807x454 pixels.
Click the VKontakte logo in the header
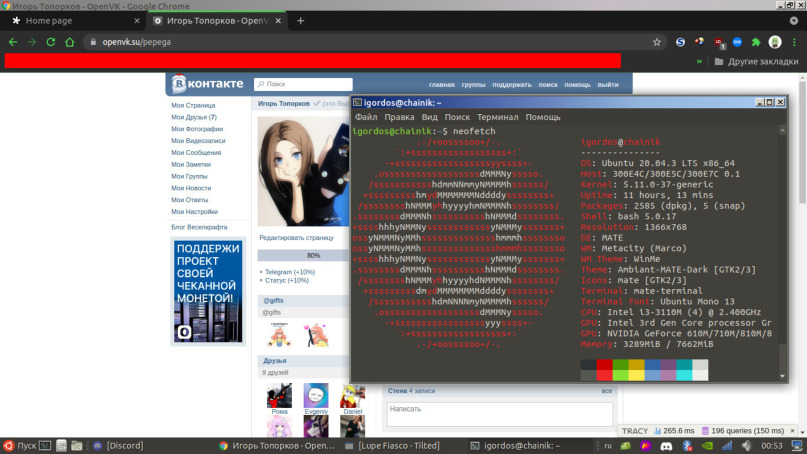207,85
